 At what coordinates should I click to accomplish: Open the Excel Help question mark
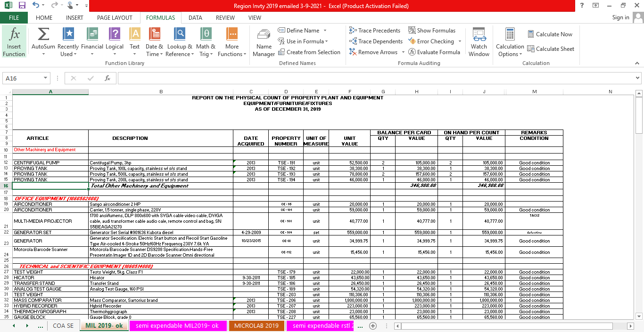tap(582, 6)
